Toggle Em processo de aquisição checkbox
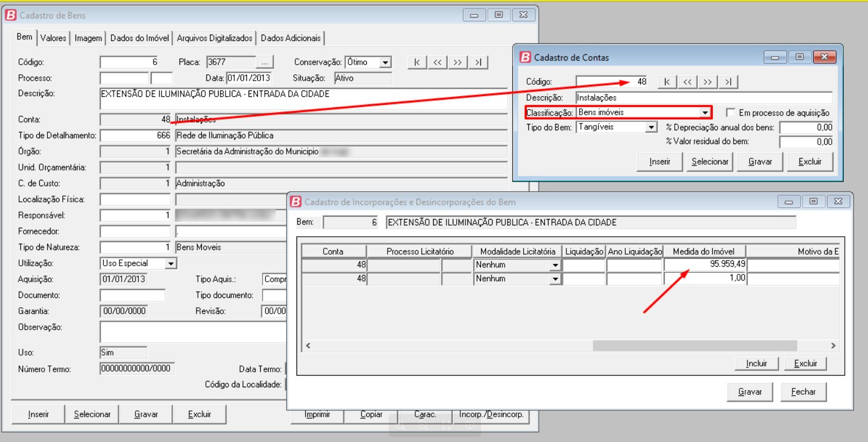This screenshot has width=868, height=442. (x=731, y=113)
